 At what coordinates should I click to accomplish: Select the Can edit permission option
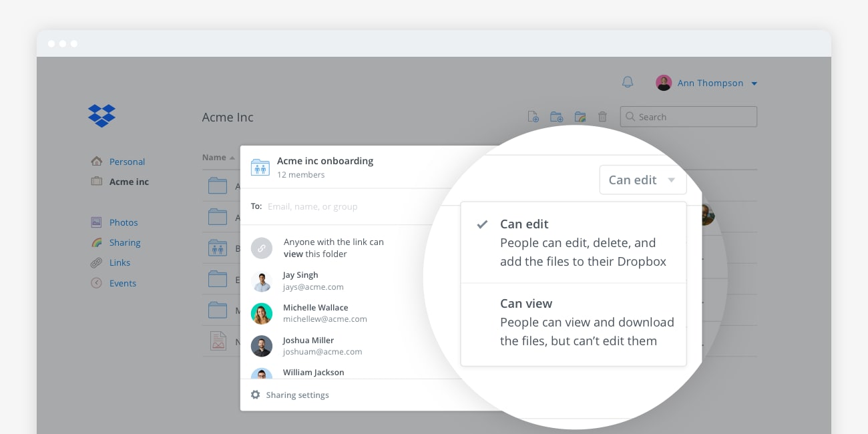[574, 242]
